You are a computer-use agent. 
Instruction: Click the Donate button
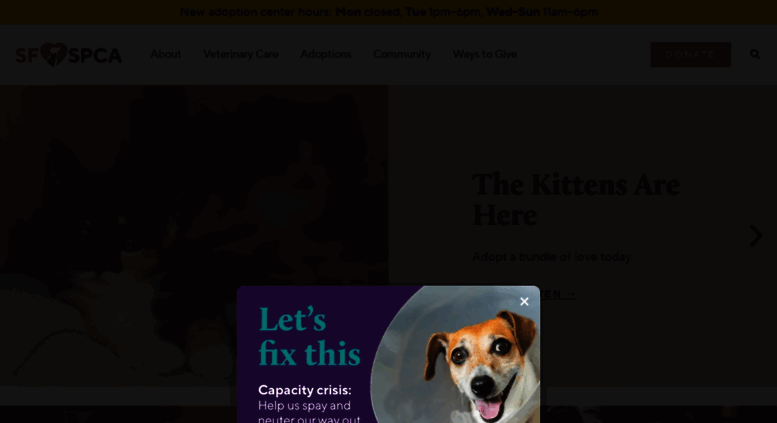click(x=690, y=54)
